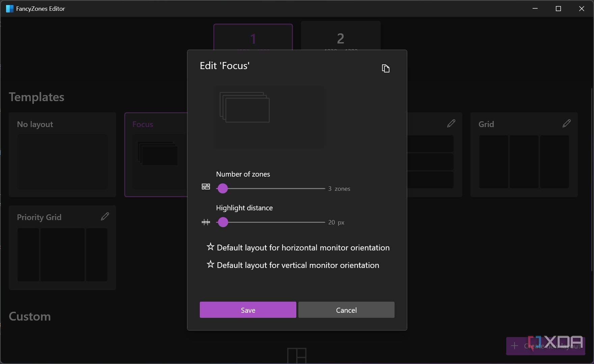Screen dimensions: 594x364
Task: Click pencil icon on the Rows template card
Action: tap(451, 123)
